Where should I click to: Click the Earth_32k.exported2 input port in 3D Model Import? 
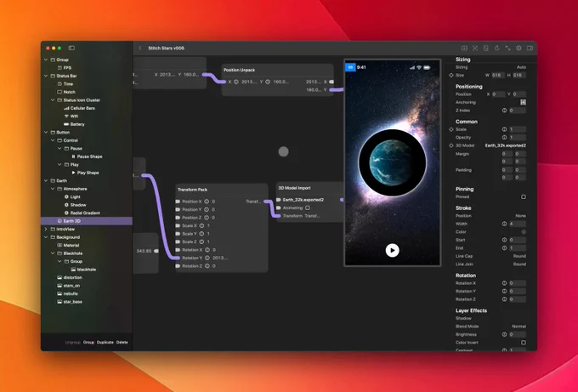point(279,200)
